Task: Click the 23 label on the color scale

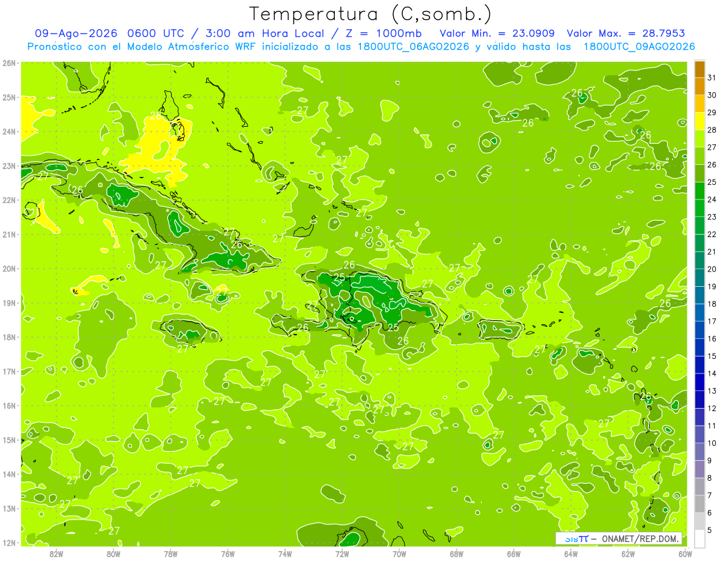Action: 712,217
